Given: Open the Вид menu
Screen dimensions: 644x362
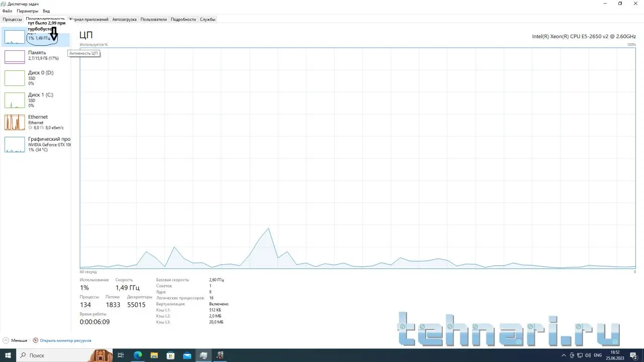Looking at the screenshot, I should [x=46, y=11].
